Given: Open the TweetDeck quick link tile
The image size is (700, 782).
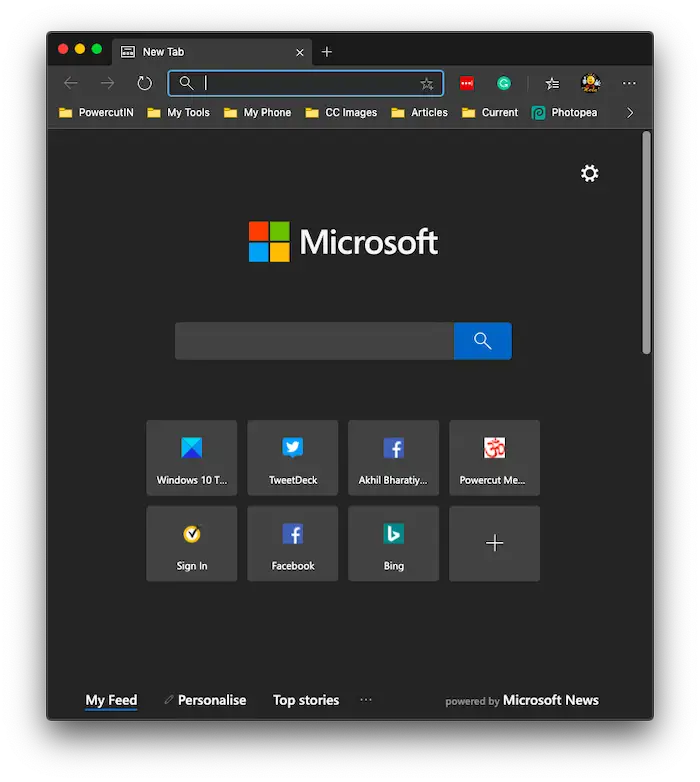Looking at the screenshot, I should [293, 458].
